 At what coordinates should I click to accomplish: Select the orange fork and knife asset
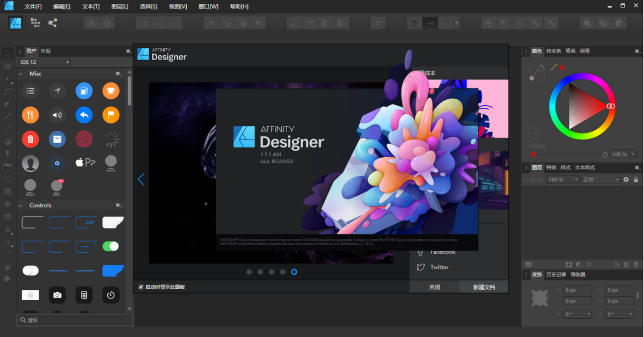coord(31,115)
